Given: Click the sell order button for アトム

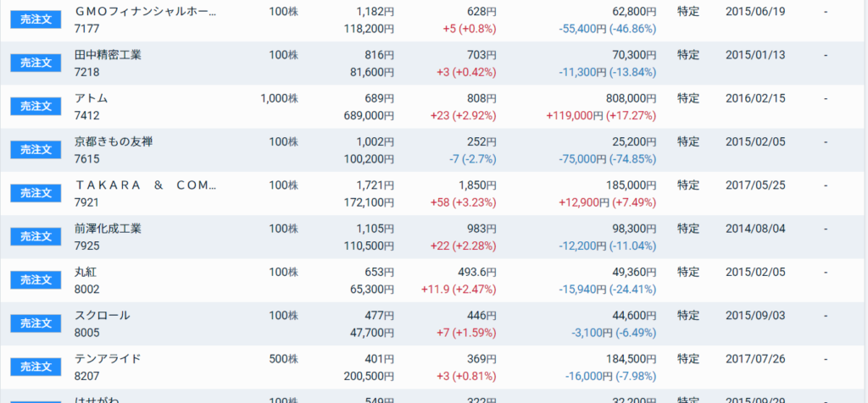Looking at the screenshot, I should 36,106.
